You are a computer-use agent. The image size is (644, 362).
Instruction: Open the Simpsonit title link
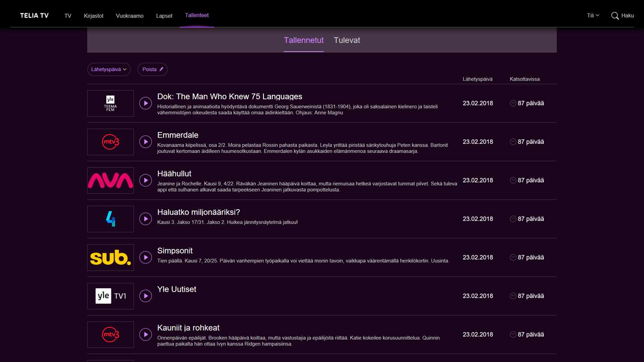pyautogui.click(x=175, y=251)
